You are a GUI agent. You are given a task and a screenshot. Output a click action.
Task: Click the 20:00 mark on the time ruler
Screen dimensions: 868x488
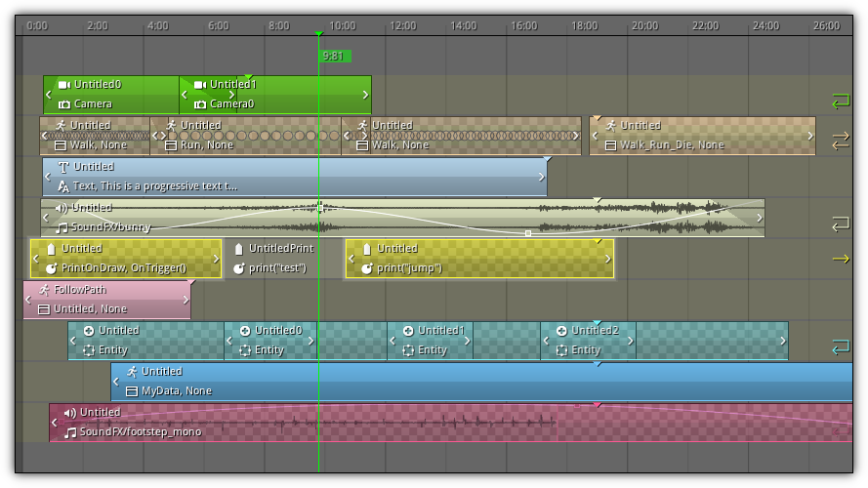[x=645, y=26]
